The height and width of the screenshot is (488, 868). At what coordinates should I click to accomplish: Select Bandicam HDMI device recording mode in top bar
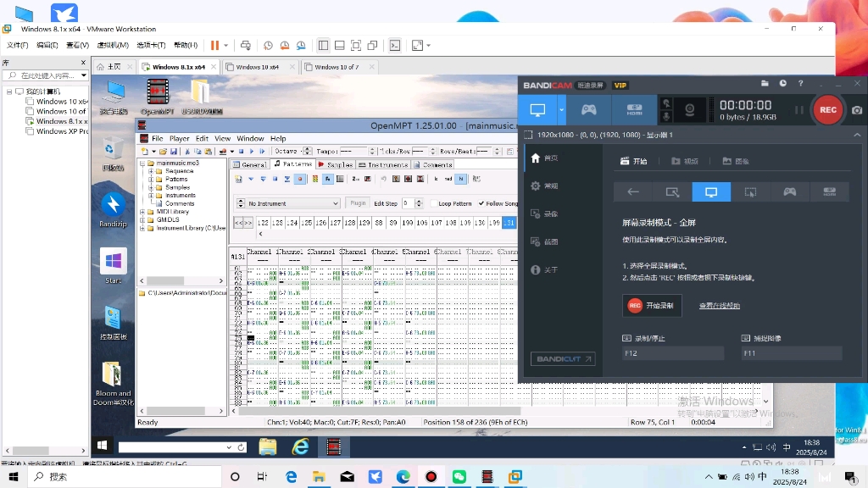point(634,109)
